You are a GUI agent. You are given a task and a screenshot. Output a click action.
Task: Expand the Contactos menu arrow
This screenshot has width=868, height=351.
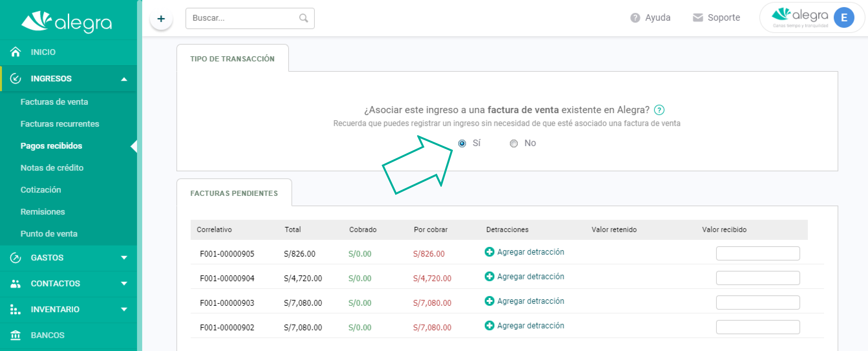tap(124, 284)
